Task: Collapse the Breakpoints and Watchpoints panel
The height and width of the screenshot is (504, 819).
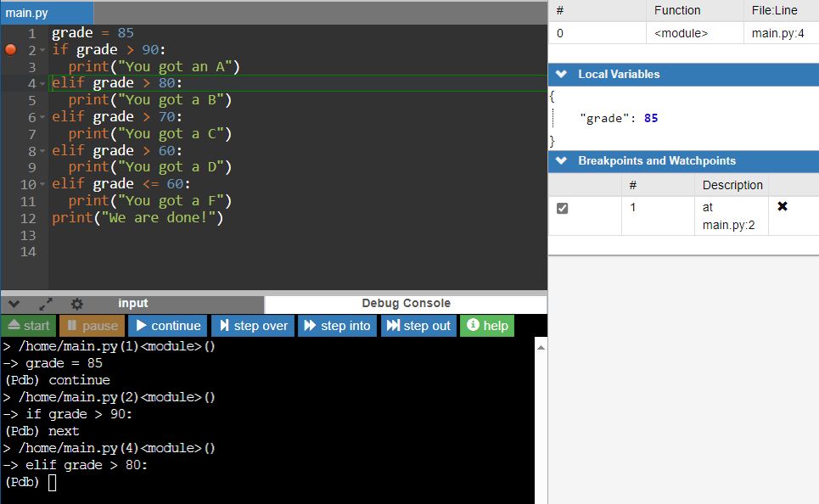Action: point(560,161)
